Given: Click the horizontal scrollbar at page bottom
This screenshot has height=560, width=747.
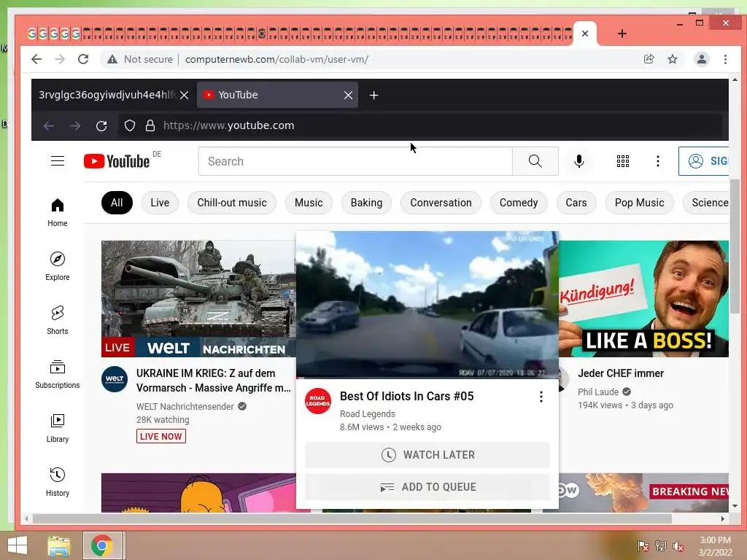Looking at the screenshot, I should [352, 518].
